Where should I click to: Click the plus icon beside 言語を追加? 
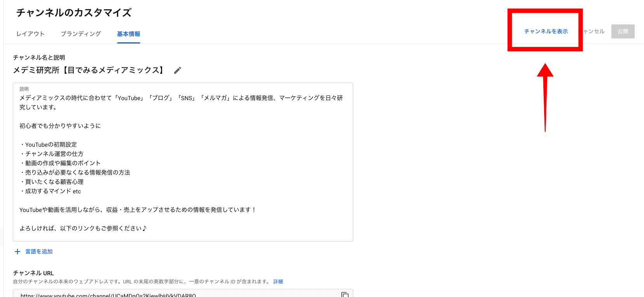(17, 252)
